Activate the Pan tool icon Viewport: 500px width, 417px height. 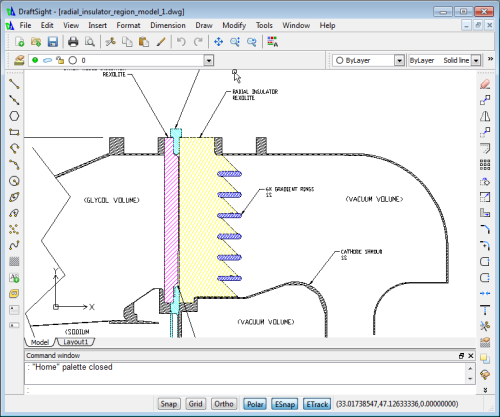point(218,42)
